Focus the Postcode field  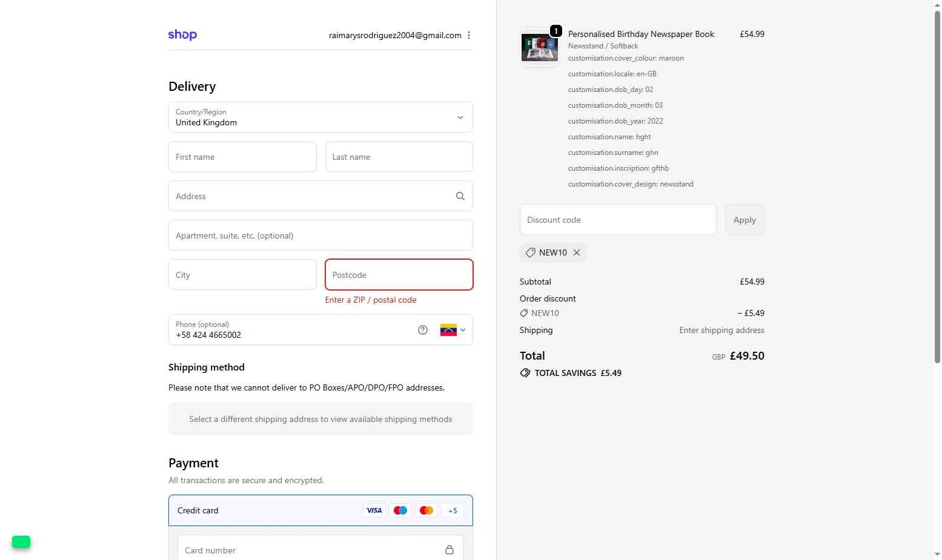(399, 275)
